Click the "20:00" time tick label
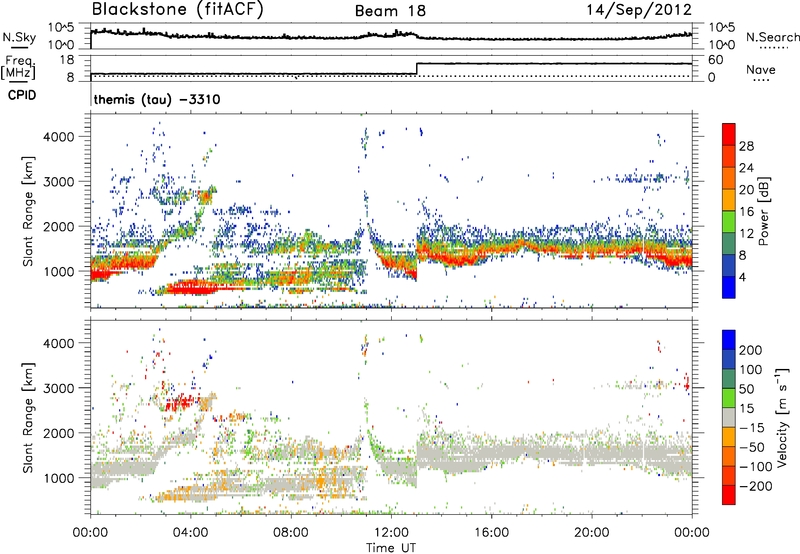The height and width of the screenshot is (554, 800). [592, 533]
